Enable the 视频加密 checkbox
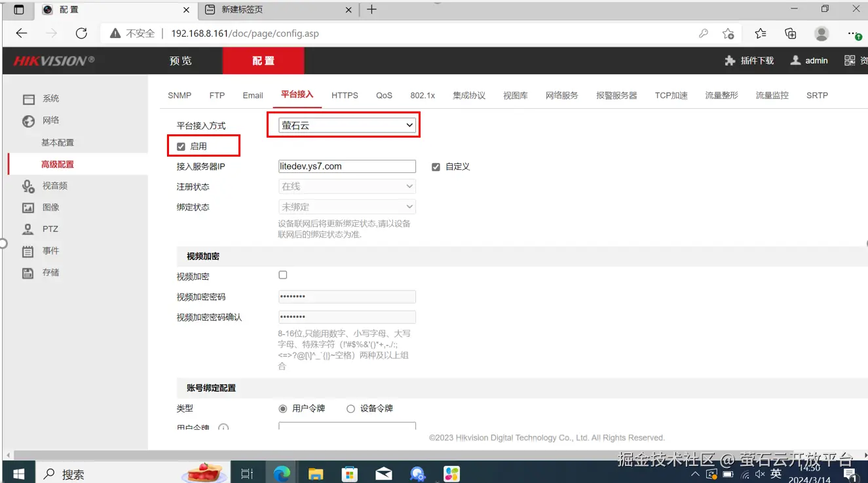868x483 pixels. tap(283, 275)
